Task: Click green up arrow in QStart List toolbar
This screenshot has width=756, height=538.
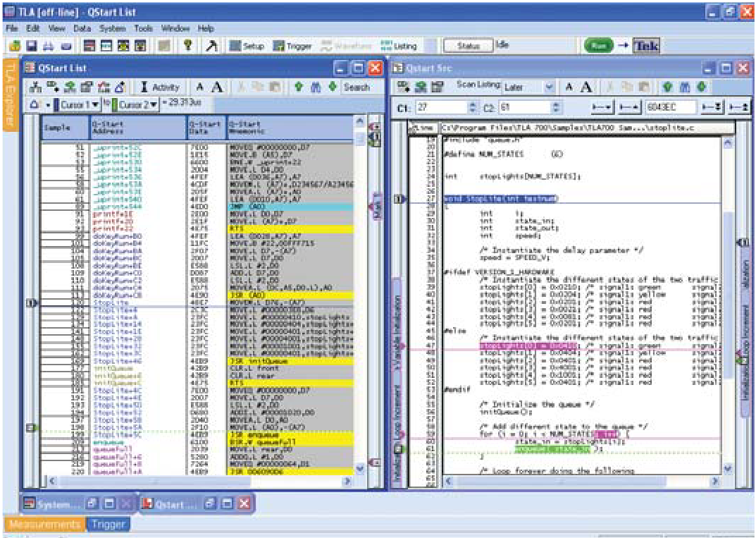Action: point(299,87)
